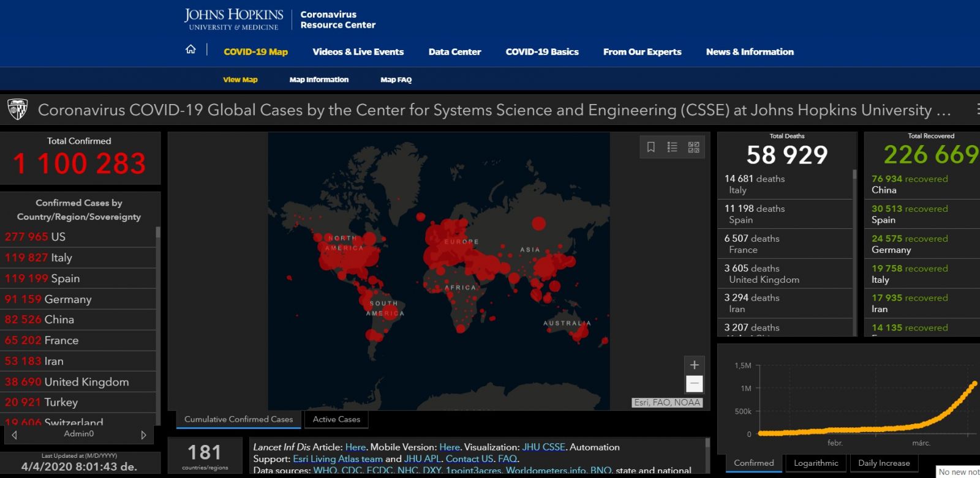Open the WHO data source link
This screenshot has height=478, width=980.
[325, 471]
